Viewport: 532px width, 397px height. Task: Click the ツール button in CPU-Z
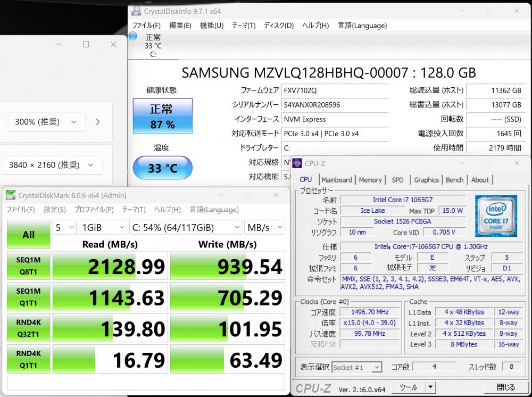point(409,387)
